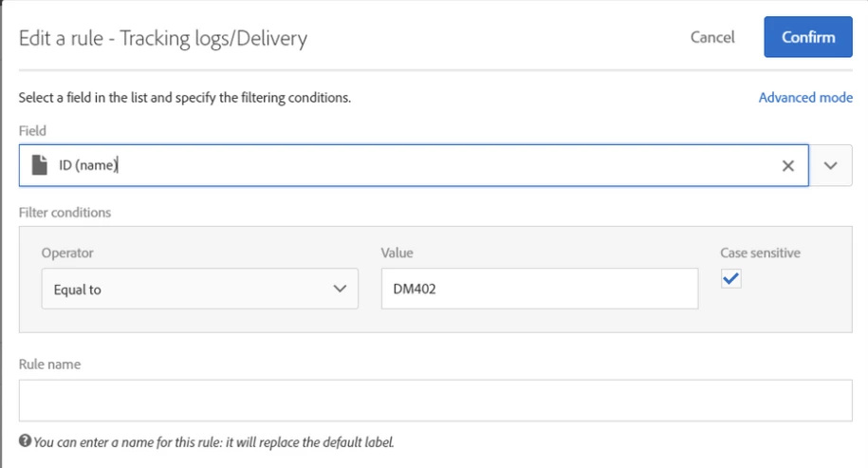Toggle the Case sensitive checkbox
Viewport: 868px width, 468px height.
[x=731, y=279]
